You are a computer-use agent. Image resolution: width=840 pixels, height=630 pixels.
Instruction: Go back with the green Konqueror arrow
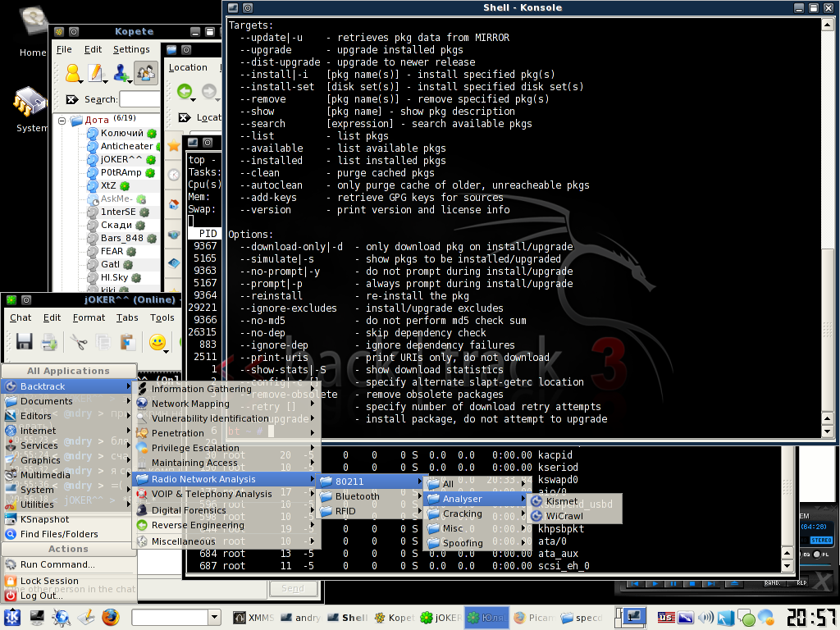(185, 92)
